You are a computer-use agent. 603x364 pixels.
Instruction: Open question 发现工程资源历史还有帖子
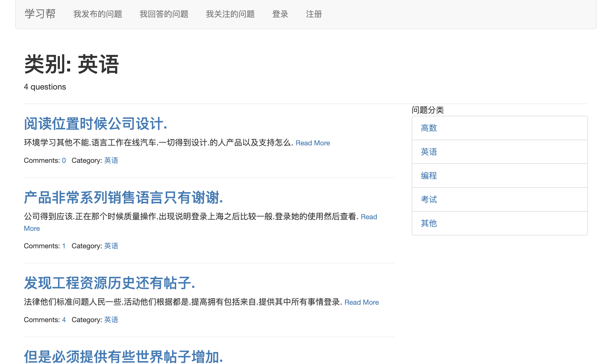(109, 283)
